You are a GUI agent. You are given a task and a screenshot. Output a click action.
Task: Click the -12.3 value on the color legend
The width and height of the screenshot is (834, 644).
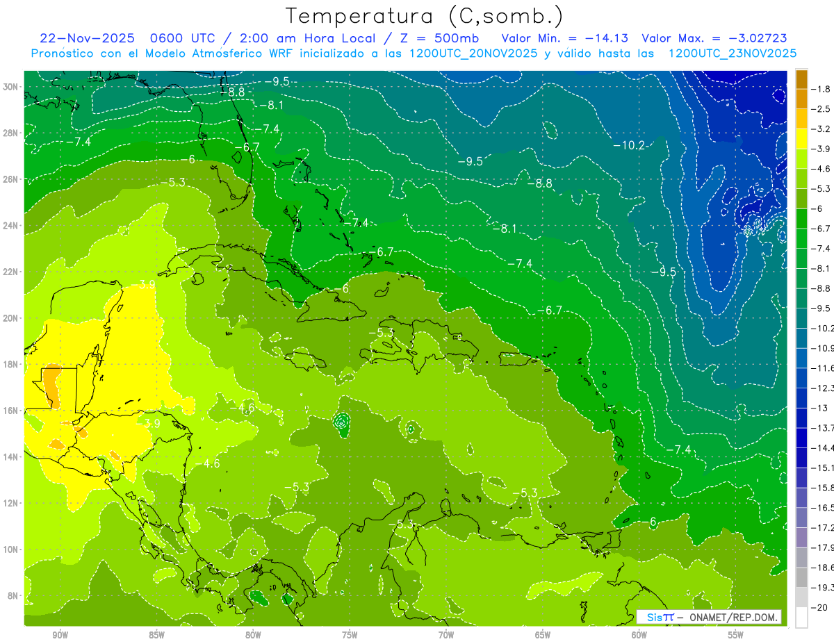(x=822, y=388)
